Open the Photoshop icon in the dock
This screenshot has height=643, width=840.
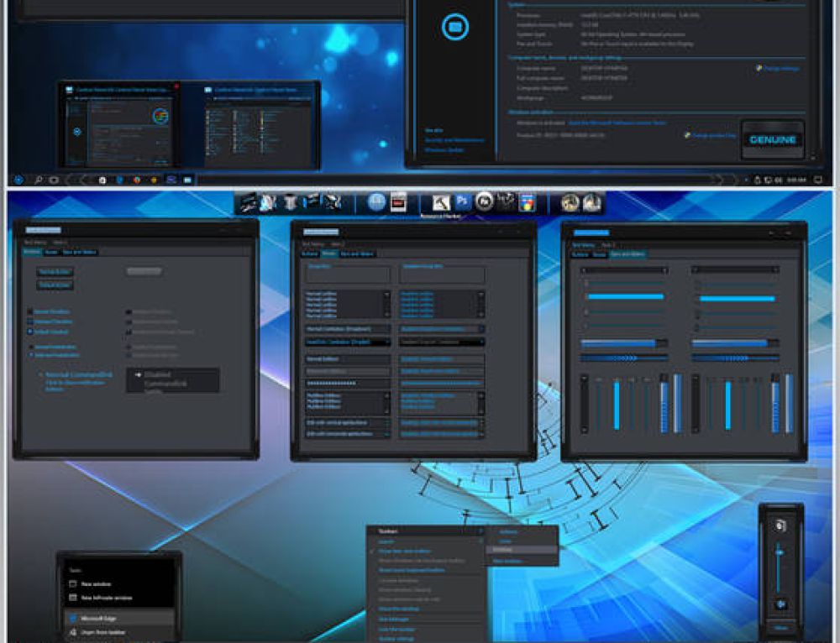click(462, 201)
